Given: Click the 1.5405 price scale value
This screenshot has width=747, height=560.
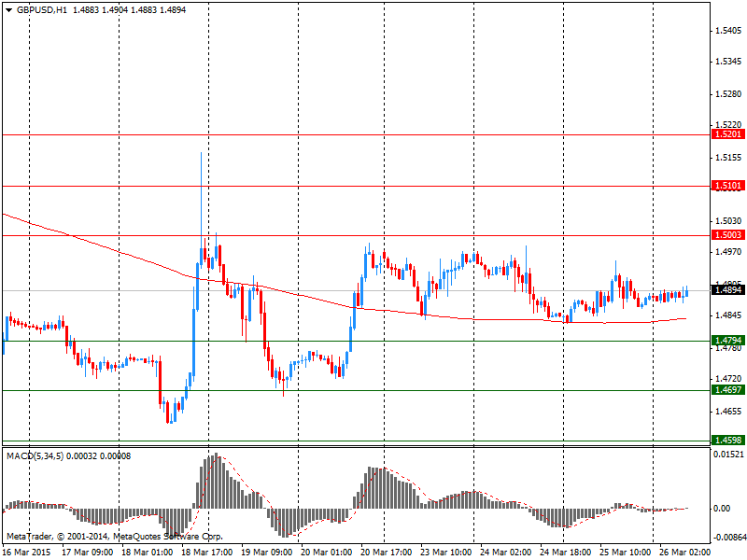Looking at the screenshot, I should pos(728,31).
